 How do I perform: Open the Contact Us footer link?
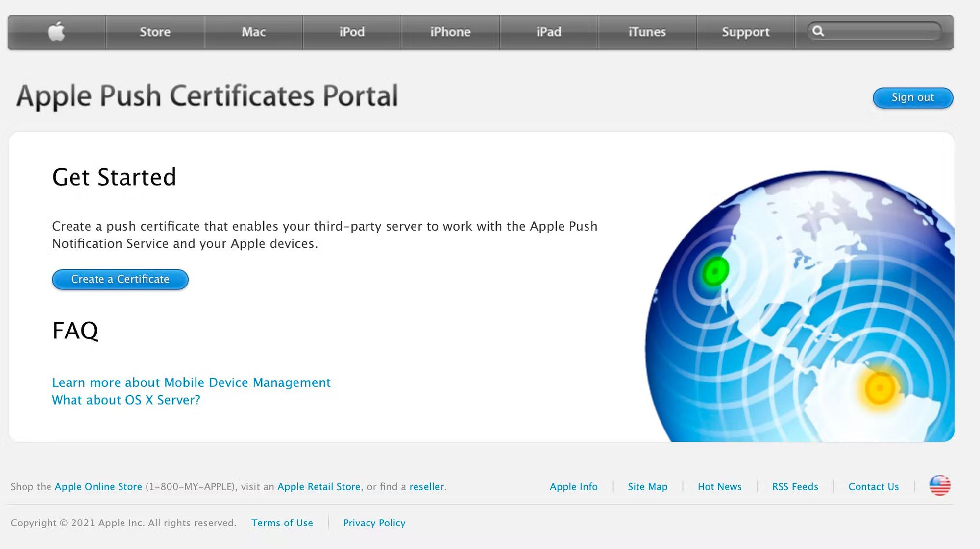click(x=873, y=487)
